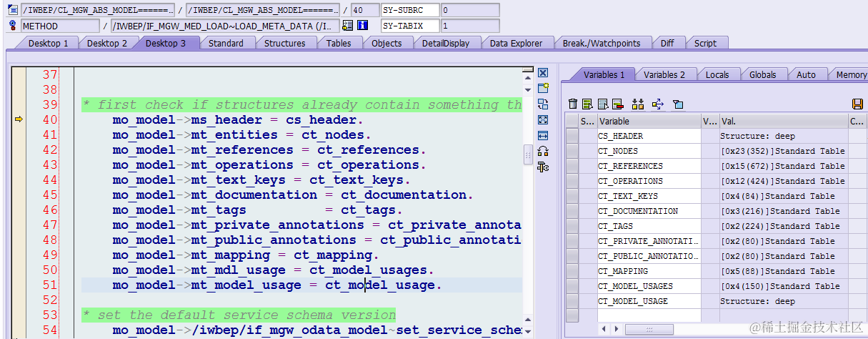Click the lowest icon in the vertical tool strip
Image resolution: width=868 pixels, height=339 pixels.
[543, 167]
